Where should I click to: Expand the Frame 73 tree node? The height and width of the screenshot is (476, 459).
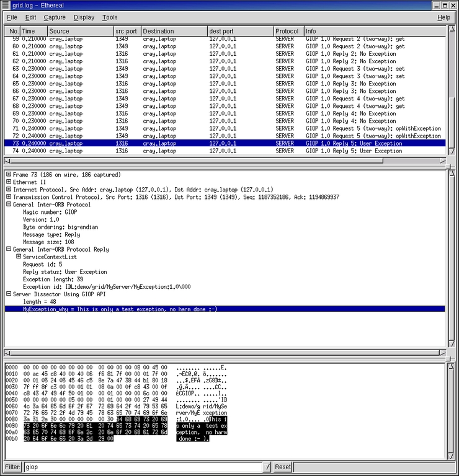(9, 175)
